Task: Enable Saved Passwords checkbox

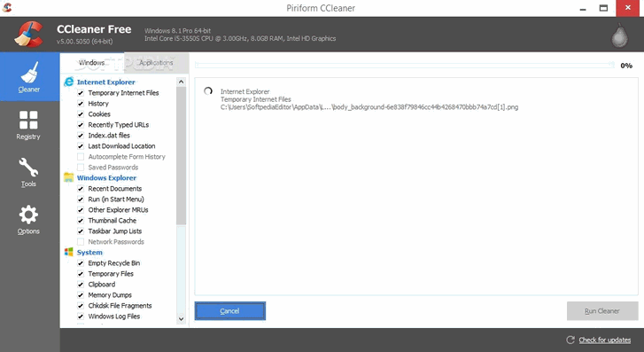Action: [x=81, y=168]
